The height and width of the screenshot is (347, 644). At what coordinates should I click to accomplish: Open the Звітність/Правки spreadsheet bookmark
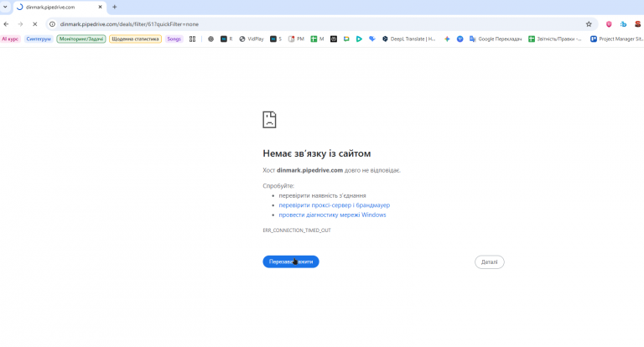point(555,39)
